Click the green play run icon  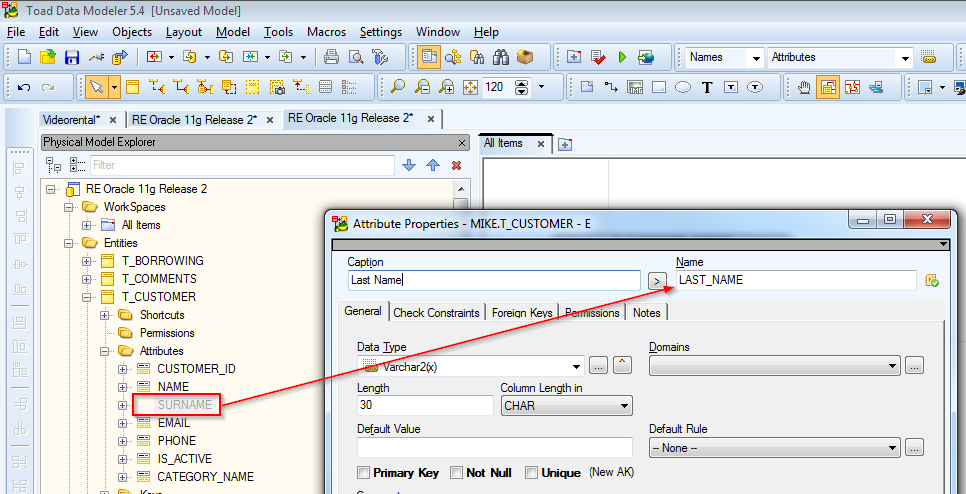(x=622, y=57)
